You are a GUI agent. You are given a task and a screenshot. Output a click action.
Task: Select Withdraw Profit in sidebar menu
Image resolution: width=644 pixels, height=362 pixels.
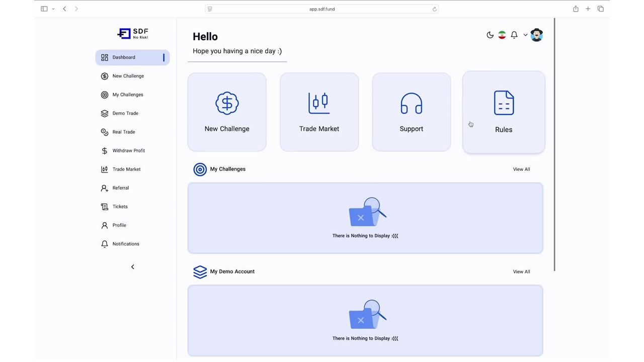pos(128,150)
